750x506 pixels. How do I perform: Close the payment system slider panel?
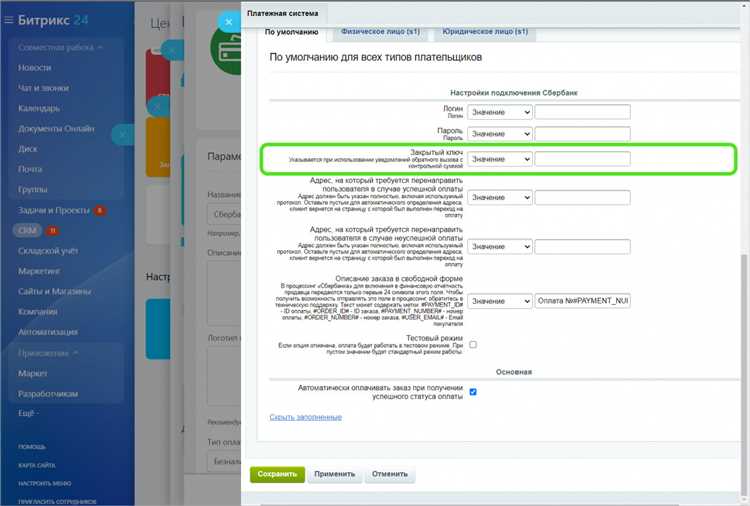(229, 22)
